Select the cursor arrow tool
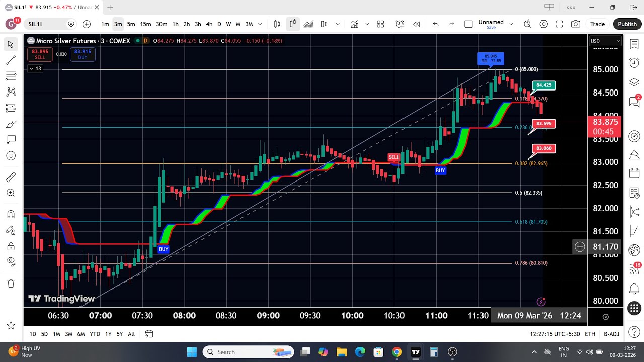 coord(11,45)
